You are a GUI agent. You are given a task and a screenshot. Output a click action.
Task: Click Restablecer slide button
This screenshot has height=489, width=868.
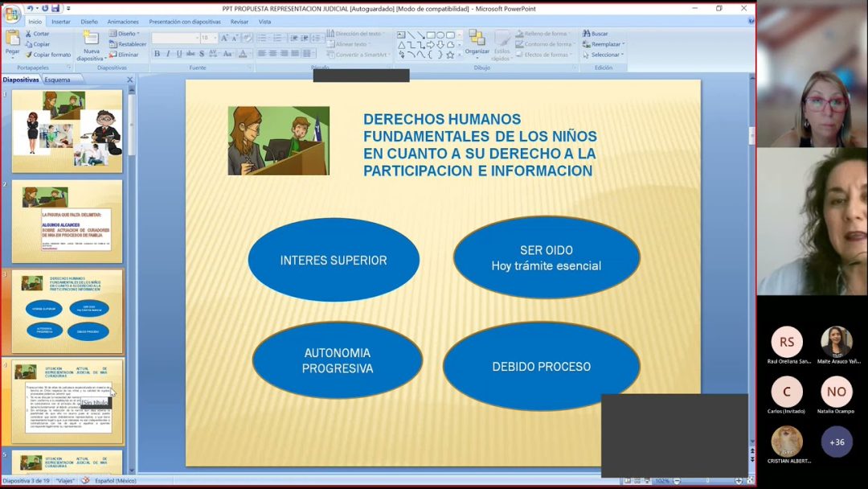point(128,44)
